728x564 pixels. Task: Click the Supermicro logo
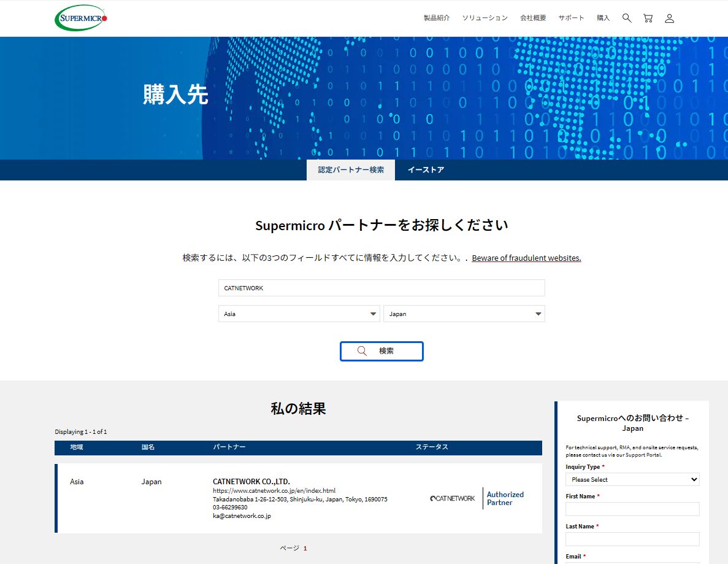point(80,18)
